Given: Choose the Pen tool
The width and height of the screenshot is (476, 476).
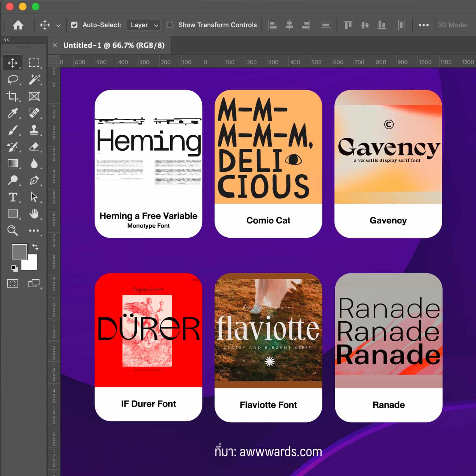Looking at the screenshot, I should [x=34, y=180].
